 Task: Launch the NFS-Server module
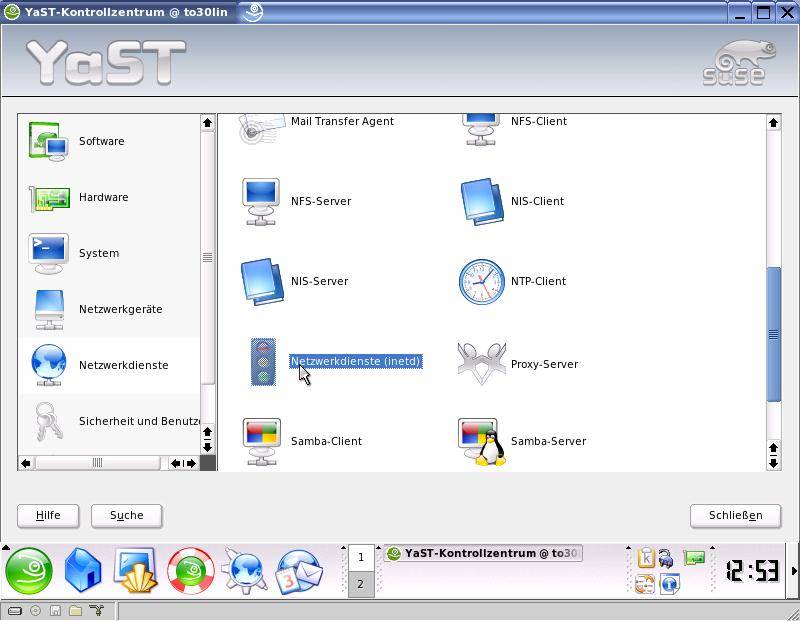pyautogui.click(x=296, y=201)
